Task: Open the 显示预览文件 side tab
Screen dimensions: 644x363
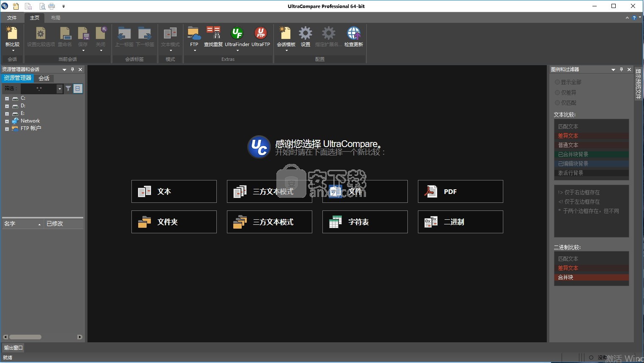Action: (x=638, y=84)
